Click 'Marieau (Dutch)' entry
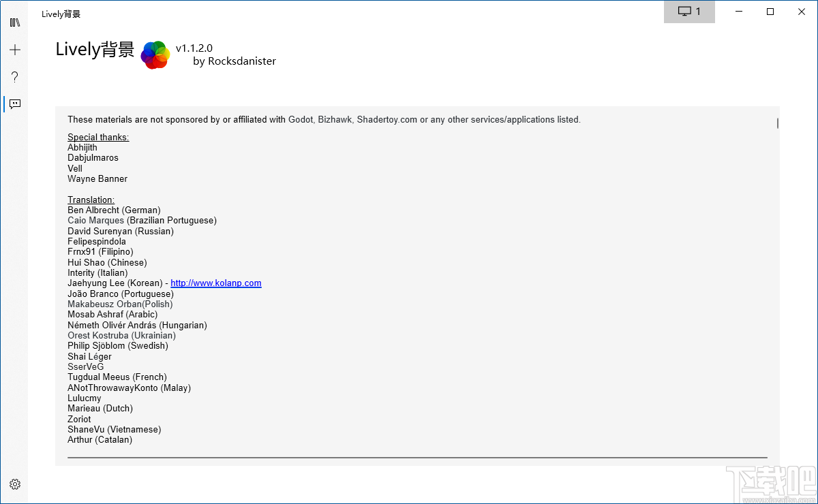Viewport: 818px width, 504px height. pyautogui.click(x=100, y=408)
